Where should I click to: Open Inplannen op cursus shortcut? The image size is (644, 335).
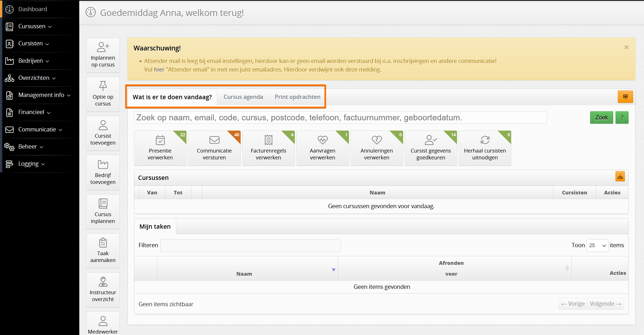(x=103, y=55)
